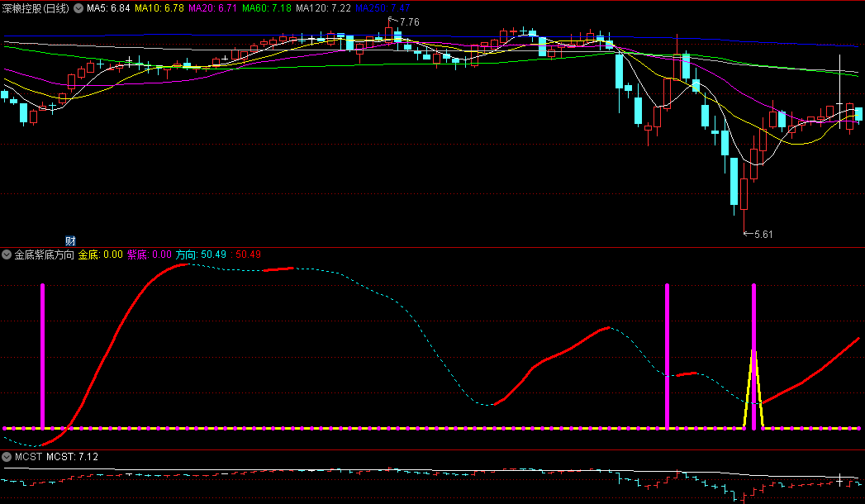The width and height of the screenshot is (865, 504).
Task: Click the MA5: 6.84 label
Action: pyautogui.click(x=108, y=8)
